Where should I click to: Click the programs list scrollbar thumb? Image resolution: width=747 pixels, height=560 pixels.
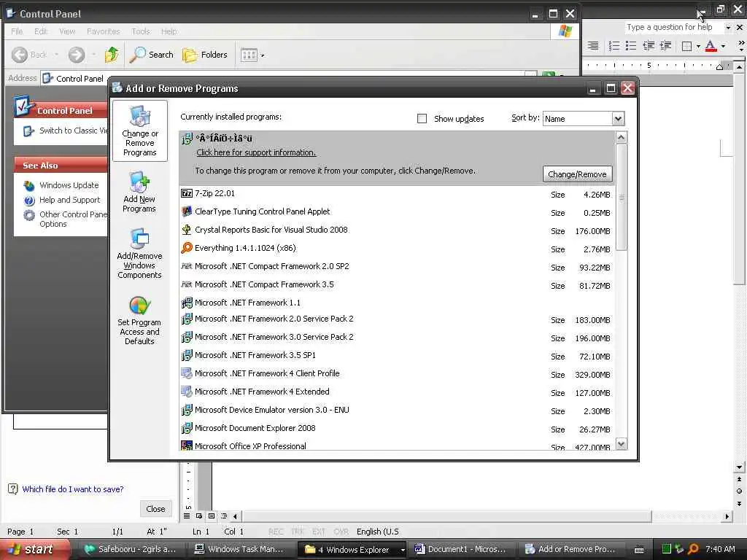click(622, 196)
